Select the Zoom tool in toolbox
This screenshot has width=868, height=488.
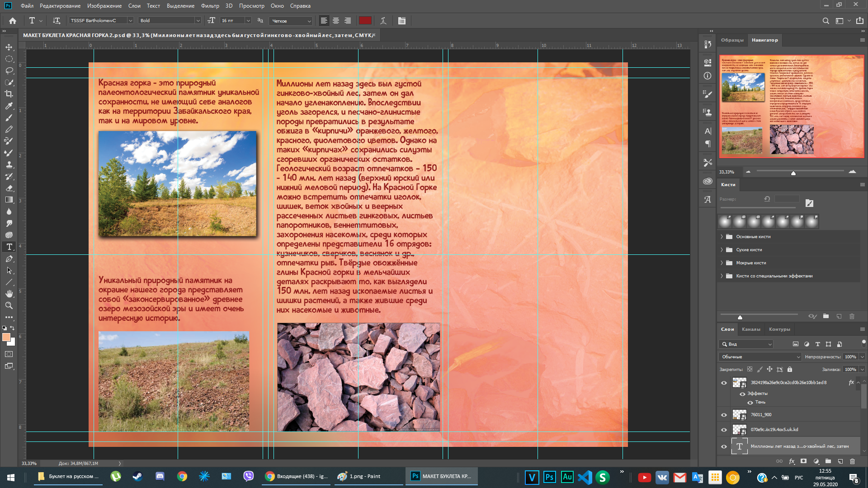(x=9, y=305)
